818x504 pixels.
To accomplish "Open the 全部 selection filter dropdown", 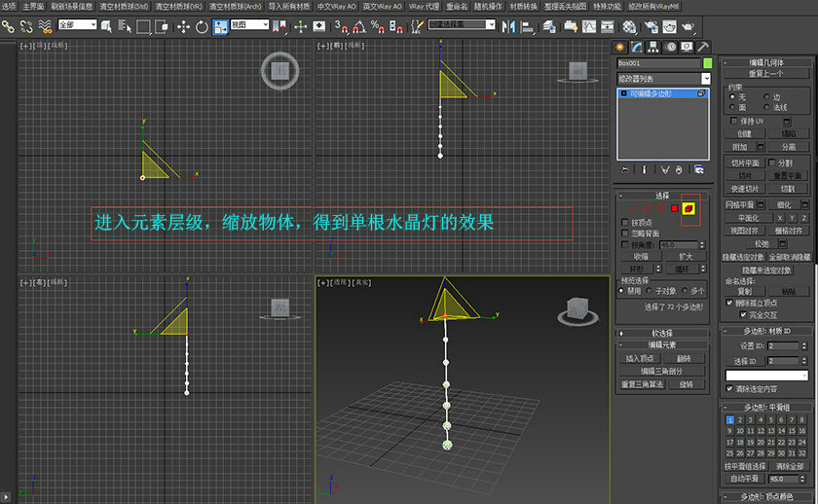I will coord(77,24).
